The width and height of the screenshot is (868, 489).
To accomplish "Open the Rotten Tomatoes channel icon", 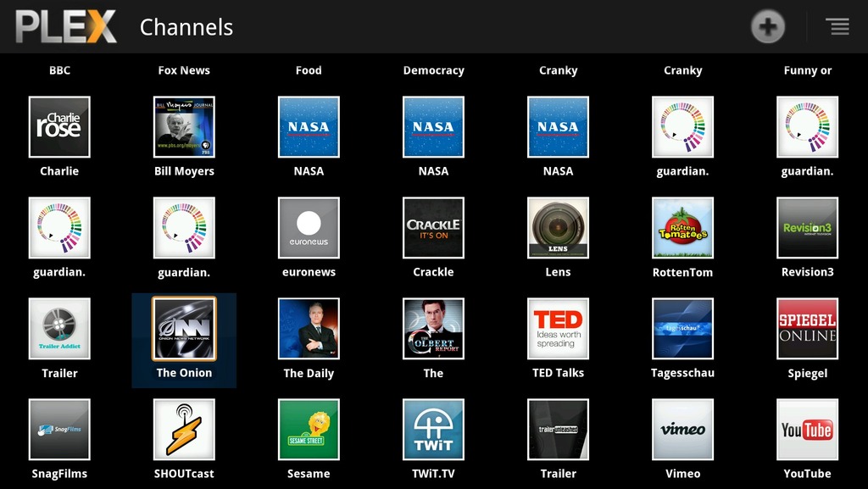I will [682, 227].
